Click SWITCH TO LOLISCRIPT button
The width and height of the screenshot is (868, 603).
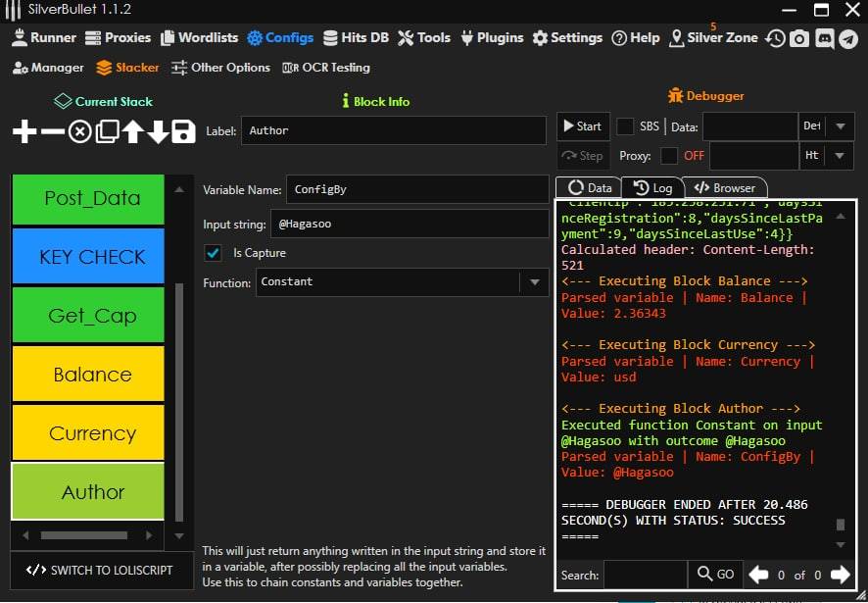(x=99, y=570)
